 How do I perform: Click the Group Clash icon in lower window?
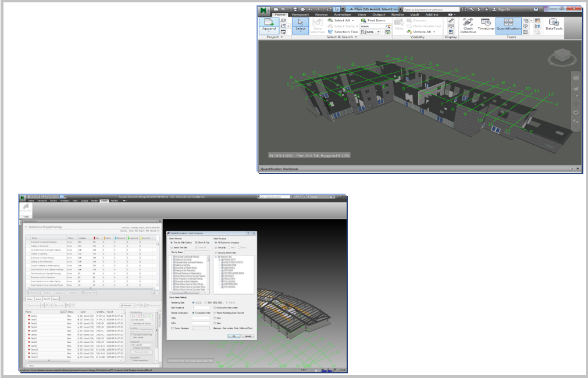(x=26, y=208)
